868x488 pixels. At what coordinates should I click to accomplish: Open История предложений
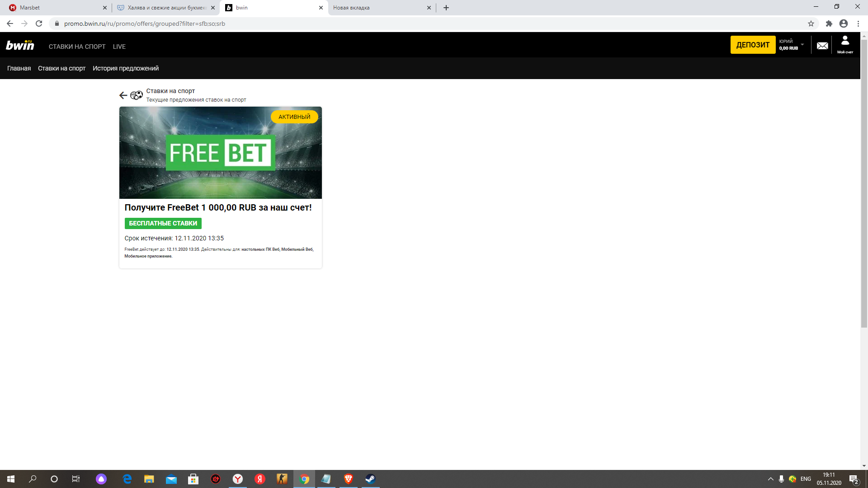click(x=126, y=68)
